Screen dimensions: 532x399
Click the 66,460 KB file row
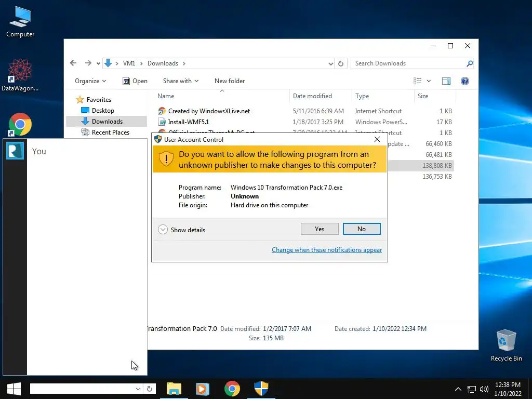pos(420,144)
